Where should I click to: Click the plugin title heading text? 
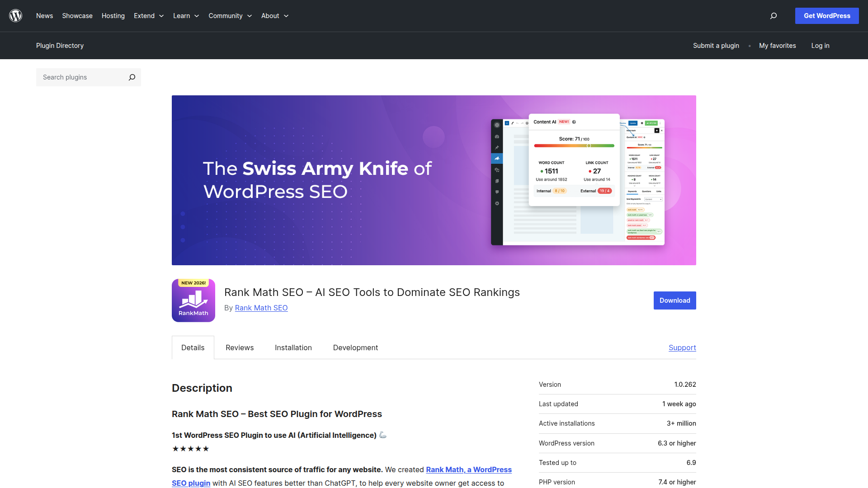(372, 292)
